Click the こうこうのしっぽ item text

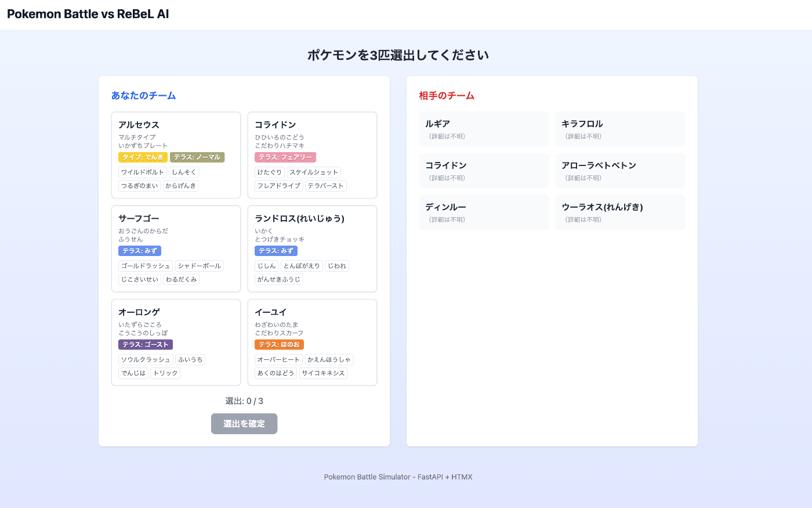tap(143, 333)
